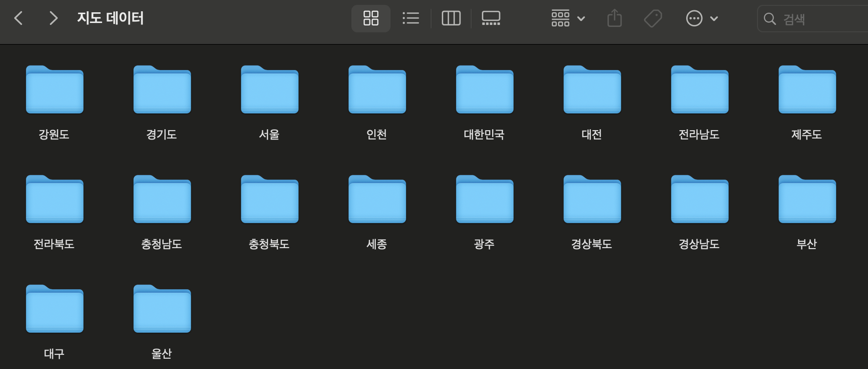868x369 pixels.
Task: Select the 광주 folder icon
Action: click(x=485, y=199)
